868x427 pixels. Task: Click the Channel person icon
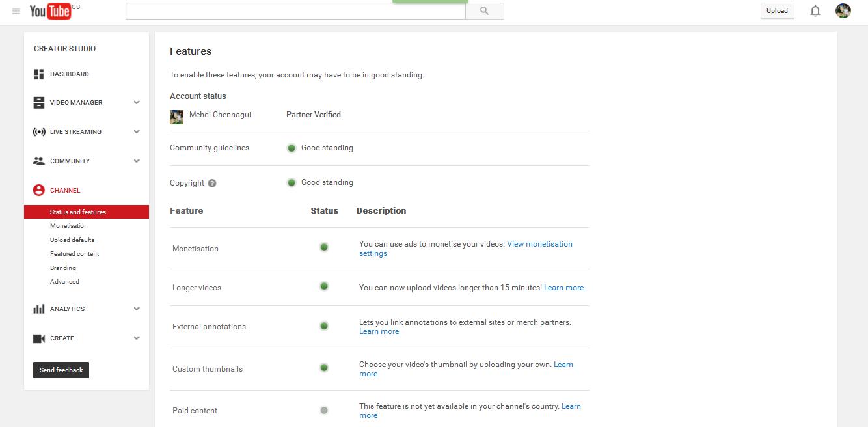pyautogui.click(x=39, y=191)
